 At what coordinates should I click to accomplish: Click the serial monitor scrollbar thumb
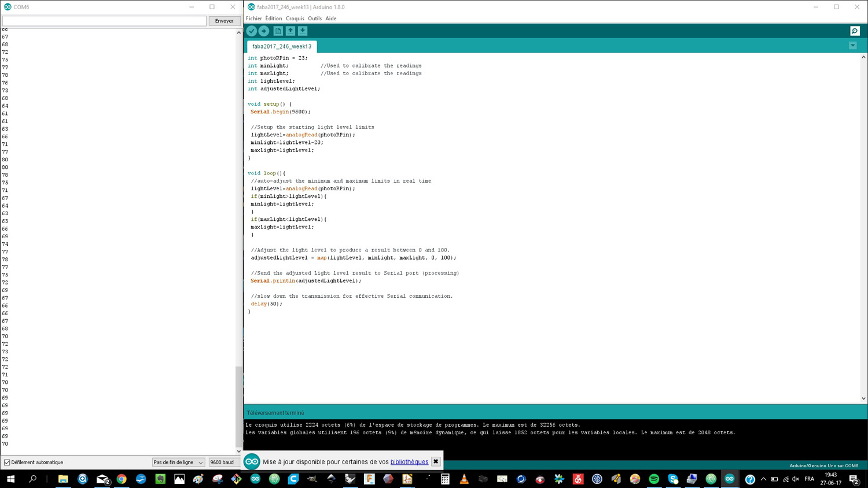click(239, 406)
